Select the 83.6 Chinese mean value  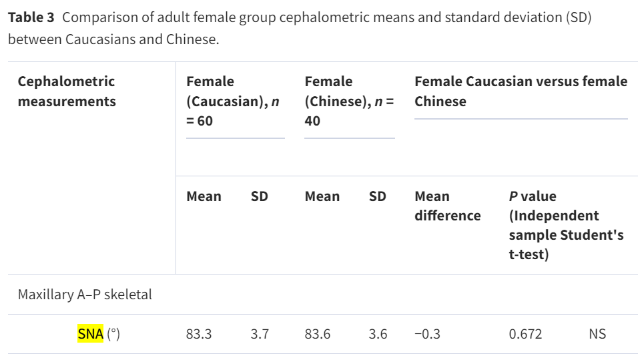point(317,334)
